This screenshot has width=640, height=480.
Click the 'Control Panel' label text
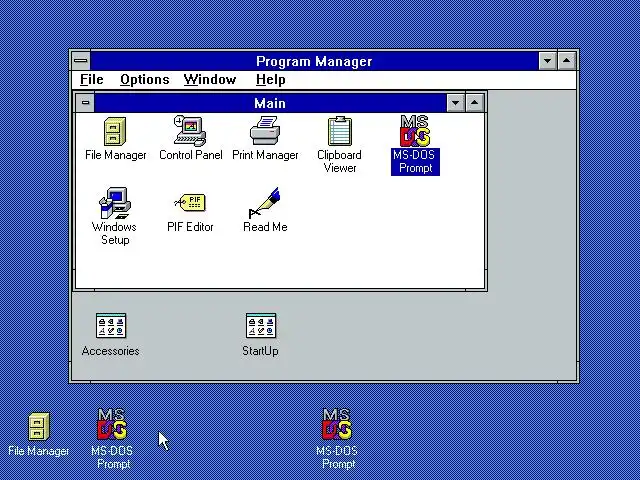[x=191, y=155]
